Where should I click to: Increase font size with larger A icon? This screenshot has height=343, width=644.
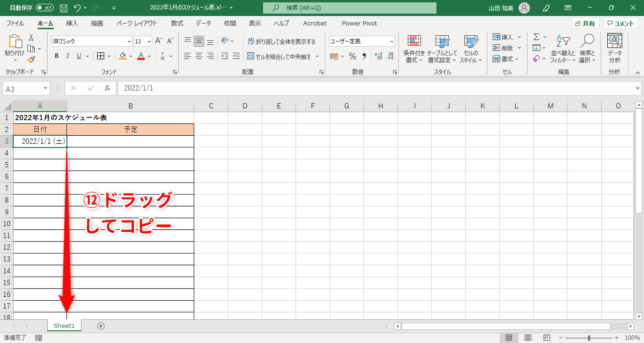158,41
